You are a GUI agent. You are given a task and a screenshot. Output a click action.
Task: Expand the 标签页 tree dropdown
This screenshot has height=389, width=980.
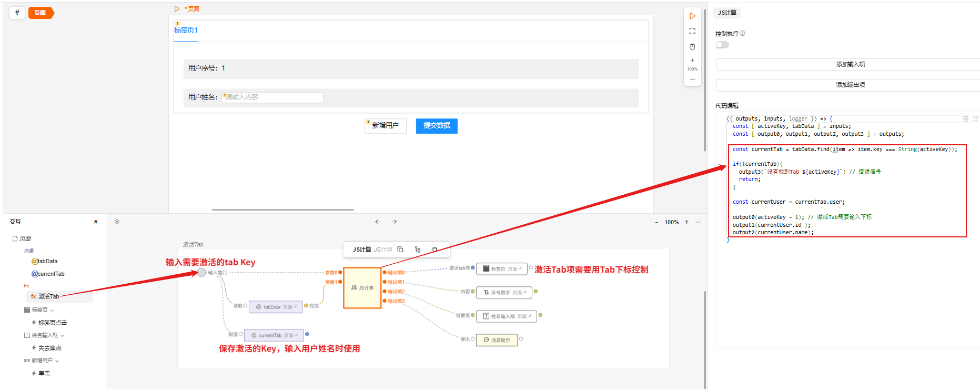pyautogui.click(x=52, y=311)
